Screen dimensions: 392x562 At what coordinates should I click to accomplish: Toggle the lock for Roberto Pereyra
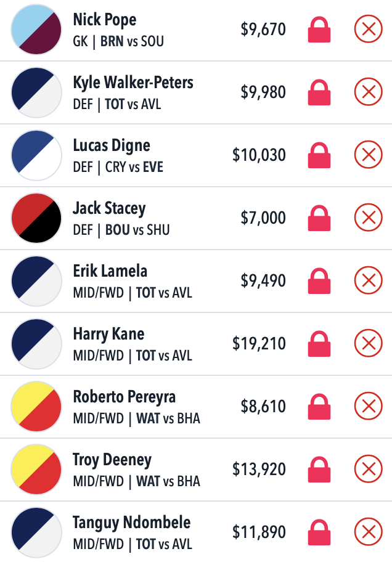pos(319,407)
